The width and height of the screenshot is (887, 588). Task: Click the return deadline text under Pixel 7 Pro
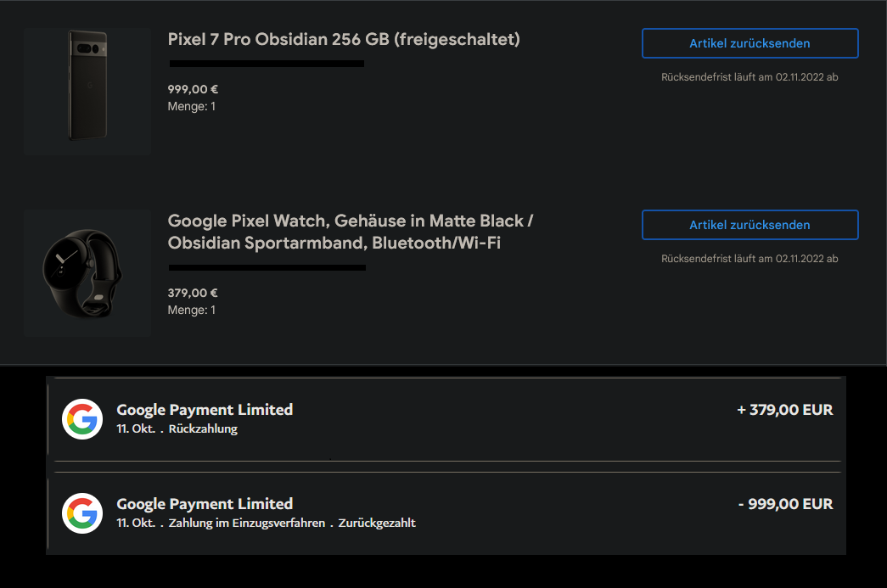click(x=749, y=77)
